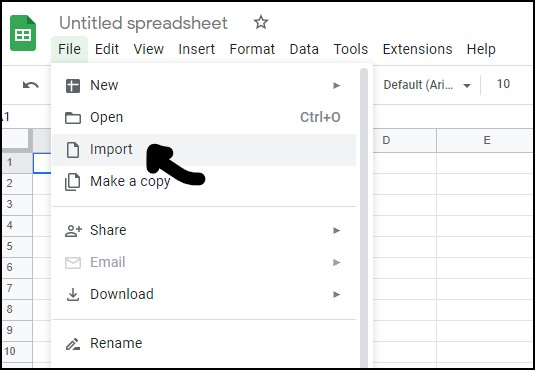Click the font size 10 field

[503, 84]
